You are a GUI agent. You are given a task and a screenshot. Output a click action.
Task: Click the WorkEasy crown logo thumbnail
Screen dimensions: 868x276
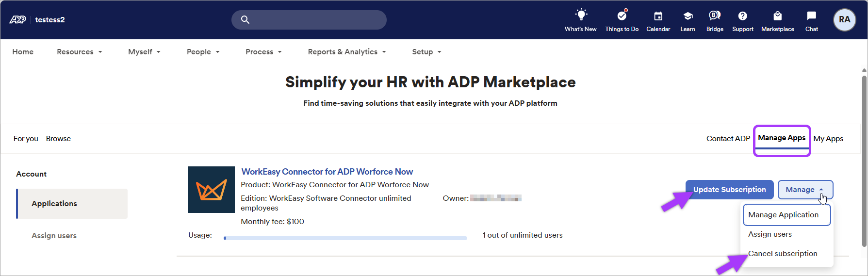[212, 190]
